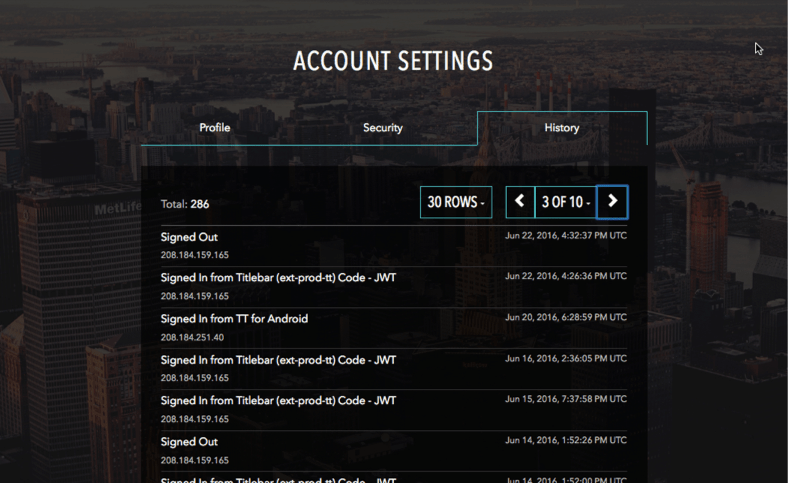This screenshot has width=788, height=483.
Task: Select the History tab
Action: 562,128
